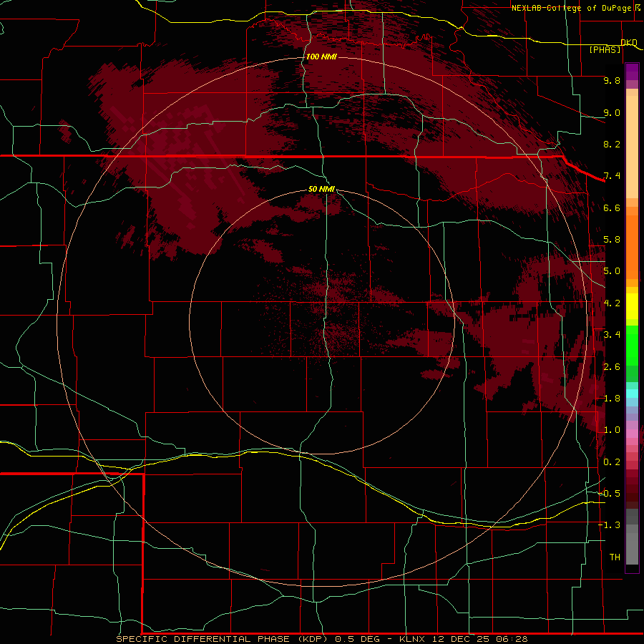The image size is (644, 644).
Task: Select the 6.6 value on the color scale
Action: pyautogui.click(x=612, y=208)
